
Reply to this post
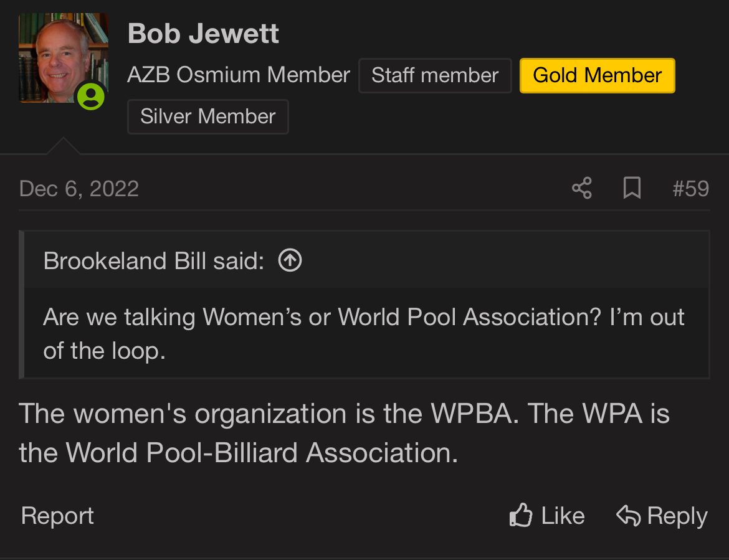point(662,515)
